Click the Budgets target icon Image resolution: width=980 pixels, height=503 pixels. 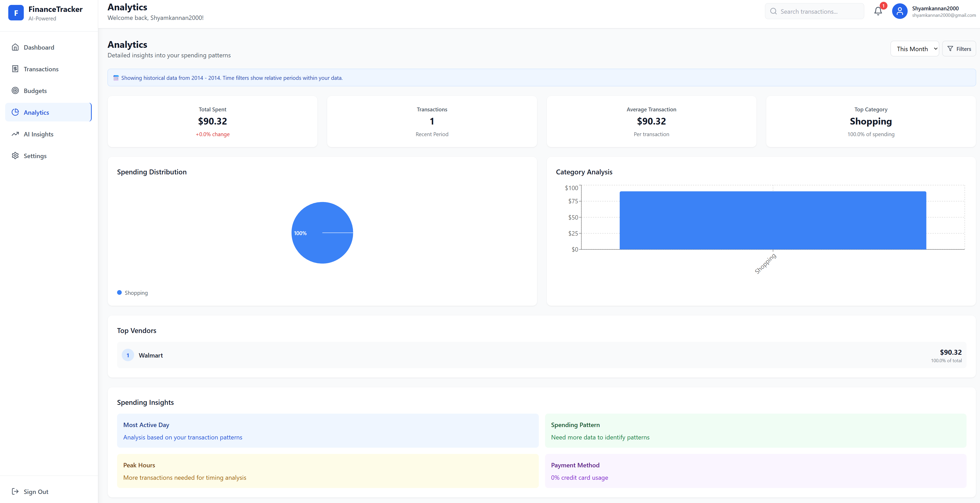[x=15, y=90]
